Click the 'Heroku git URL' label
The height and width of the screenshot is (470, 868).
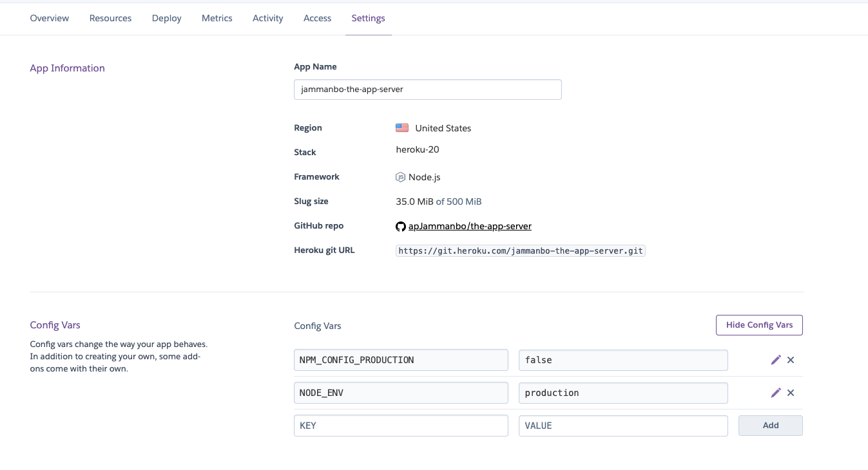coord(324,250)
